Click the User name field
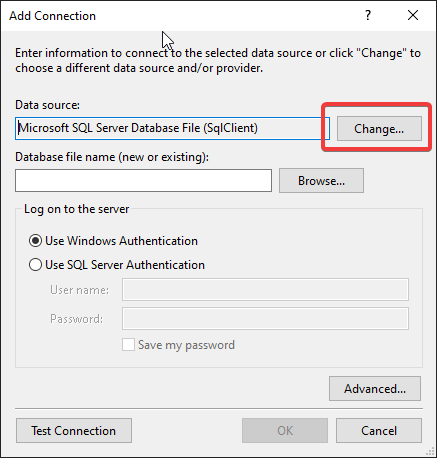 pos(265,290)
